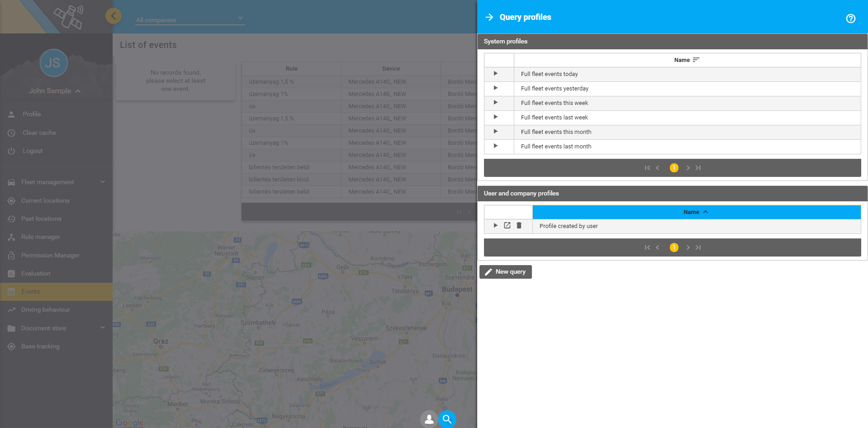The width and height of the screenshot is (868, 428).
Task: Click the person icon on map
Action: click(x=429, y=419)
